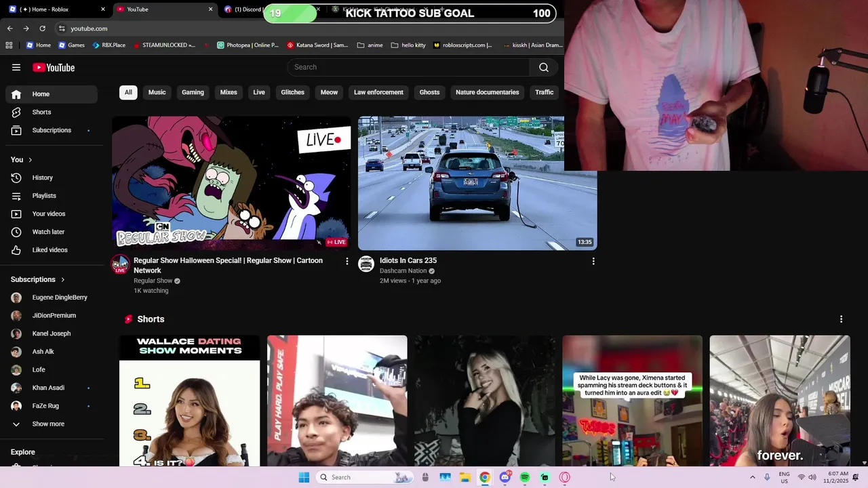
Task: Open Kanel Joseph channel
Action: [52, 333]
